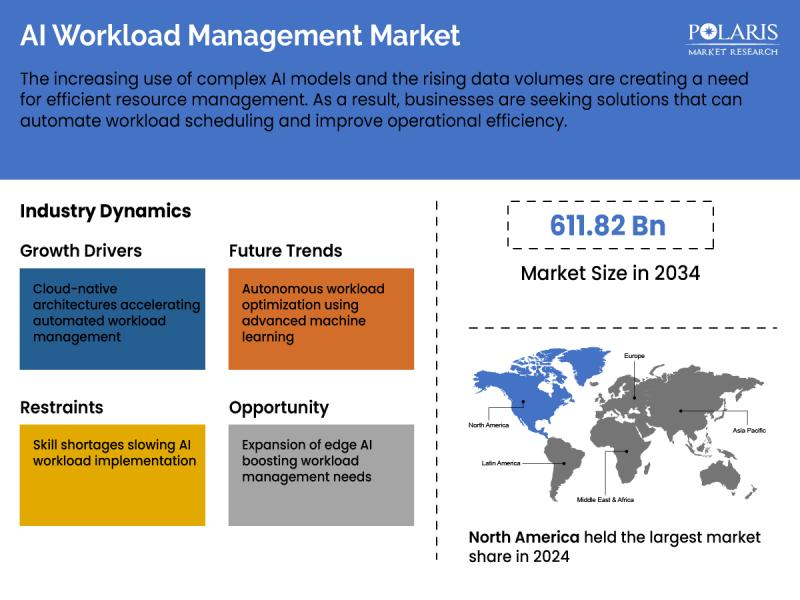The image size is (800, 600).
Task: Click the Growth Drivers heading
Action: (x=81, y=251)
